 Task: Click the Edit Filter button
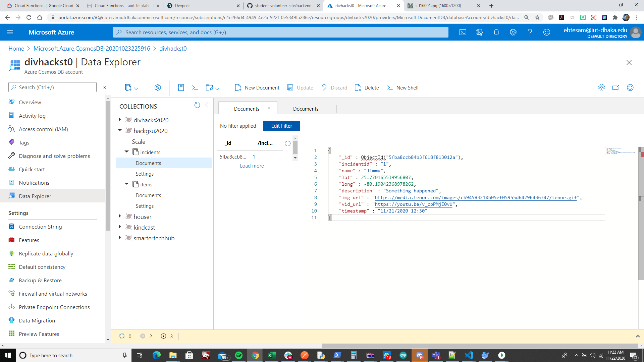[281, 126]
